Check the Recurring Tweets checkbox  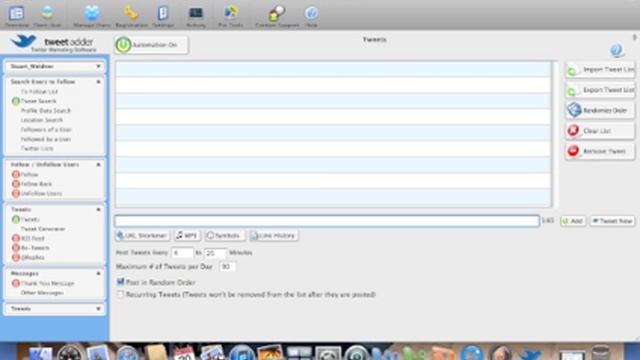(x=120, y=294)
